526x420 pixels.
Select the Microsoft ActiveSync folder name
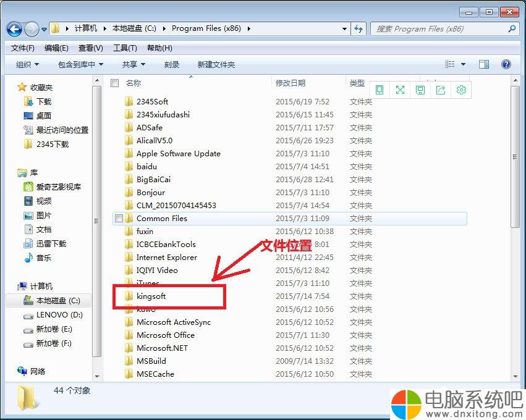174,322
